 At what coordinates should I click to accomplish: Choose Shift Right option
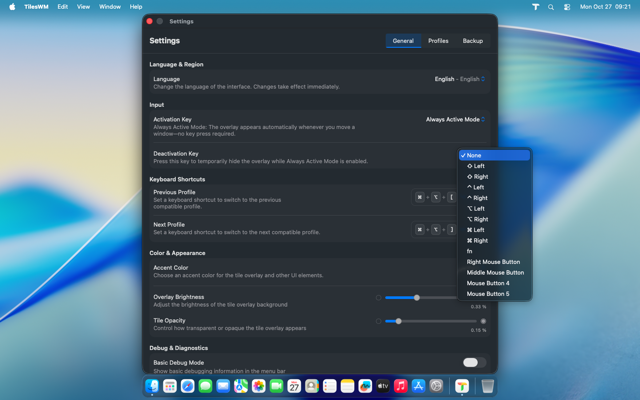(x=494, y=177)
